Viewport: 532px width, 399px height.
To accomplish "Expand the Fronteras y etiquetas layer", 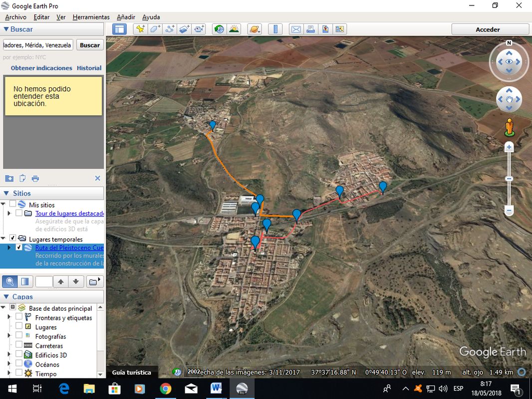I will coord(9,317).
